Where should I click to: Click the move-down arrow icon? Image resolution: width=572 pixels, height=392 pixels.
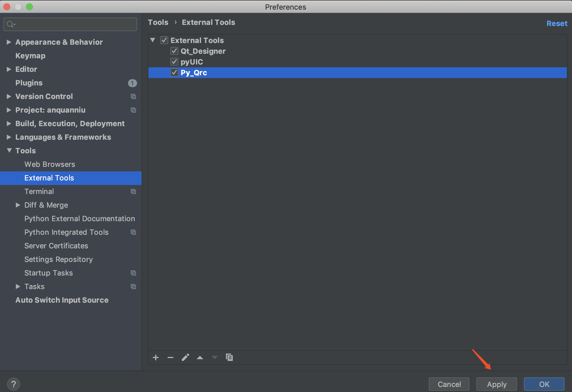(215, 357)
